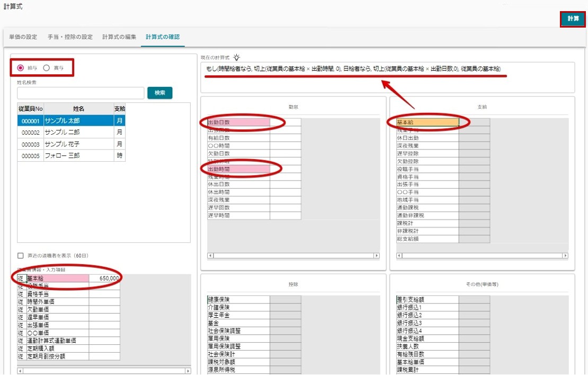Screen dimensions: 588x375
Task: Select 欠勤控除 in the 支給 list
Action: tap(427, 161)
